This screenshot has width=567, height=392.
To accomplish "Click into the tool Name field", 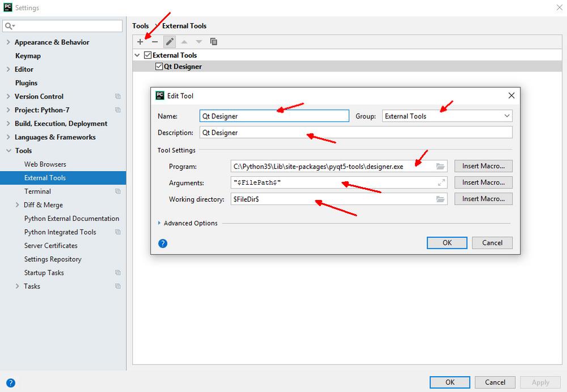I will click(274, 116).
